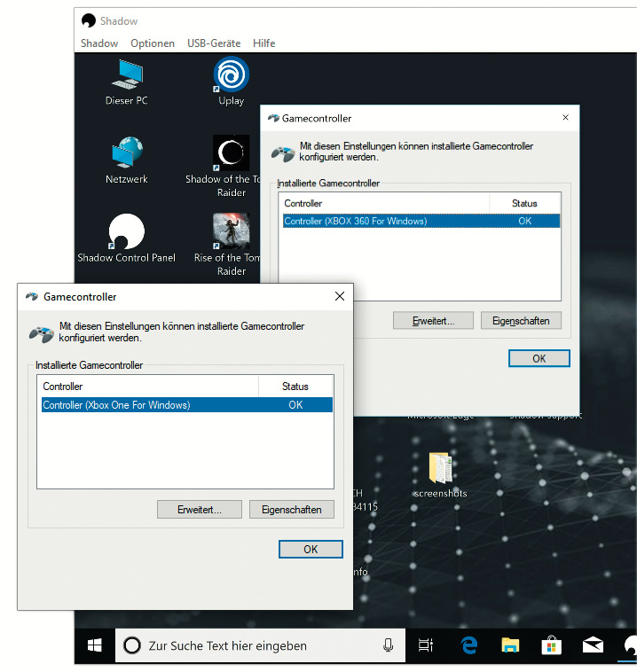
Task: Open the Netzwerk desktop icon
Action: tap(126, 155)
